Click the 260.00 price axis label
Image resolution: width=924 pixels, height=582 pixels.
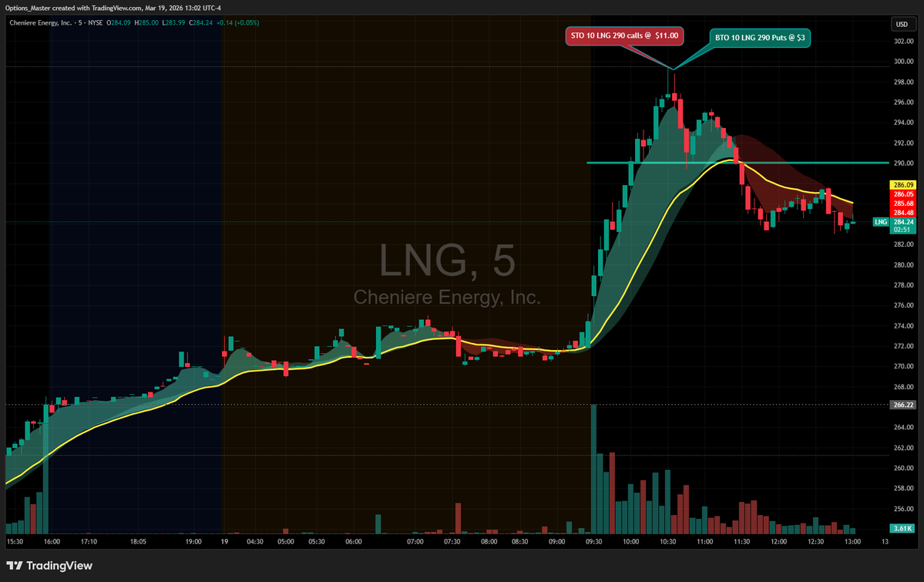903,468
